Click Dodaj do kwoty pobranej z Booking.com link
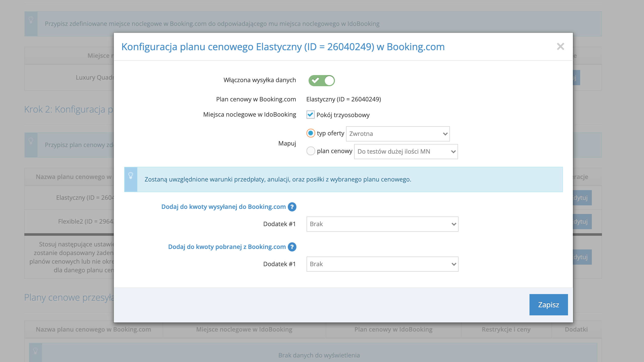 227,247
